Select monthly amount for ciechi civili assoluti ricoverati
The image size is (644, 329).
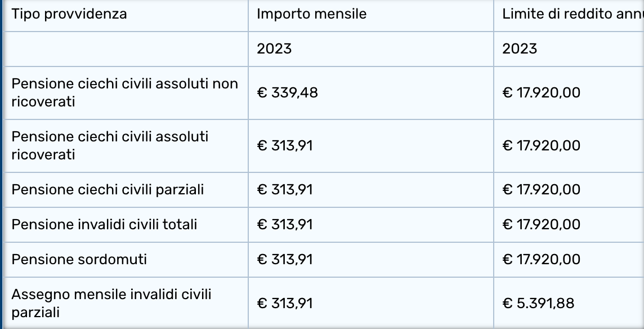[285, 145]
